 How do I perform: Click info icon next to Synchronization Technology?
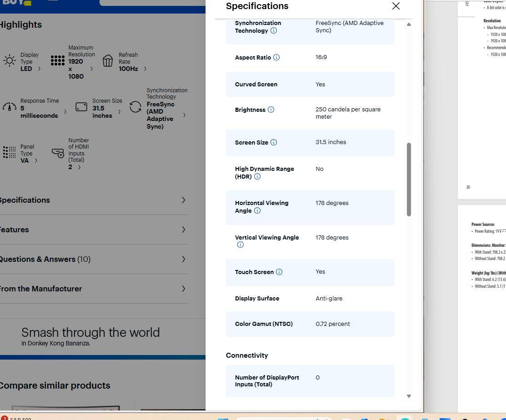274,31
